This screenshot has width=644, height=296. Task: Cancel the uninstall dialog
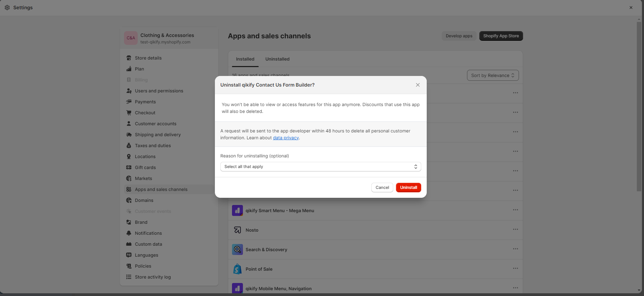point(382,188)
